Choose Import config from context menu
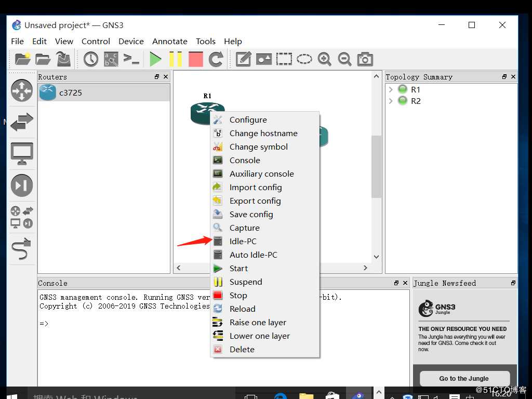Screen dimensions: 532x399 tap(265, 187)
